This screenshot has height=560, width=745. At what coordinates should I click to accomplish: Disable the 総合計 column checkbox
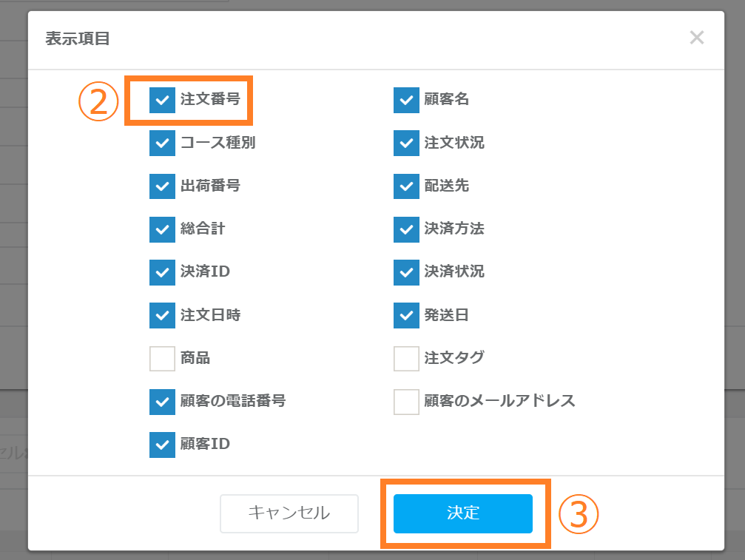(162, 229)
